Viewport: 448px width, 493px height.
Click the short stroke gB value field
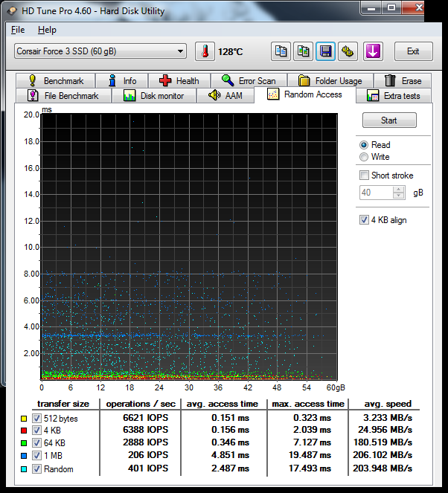377,193
